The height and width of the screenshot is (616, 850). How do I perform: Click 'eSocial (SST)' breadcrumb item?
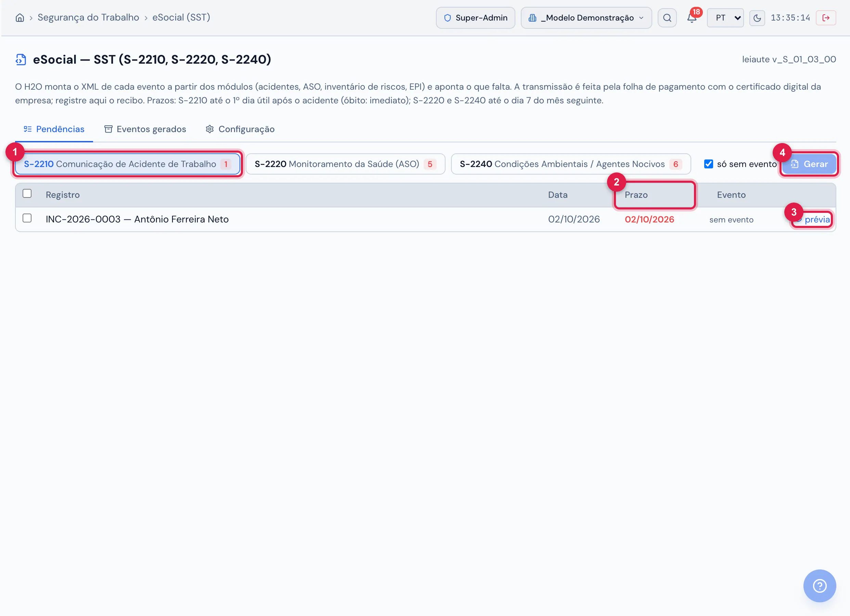tap(181, 17)
